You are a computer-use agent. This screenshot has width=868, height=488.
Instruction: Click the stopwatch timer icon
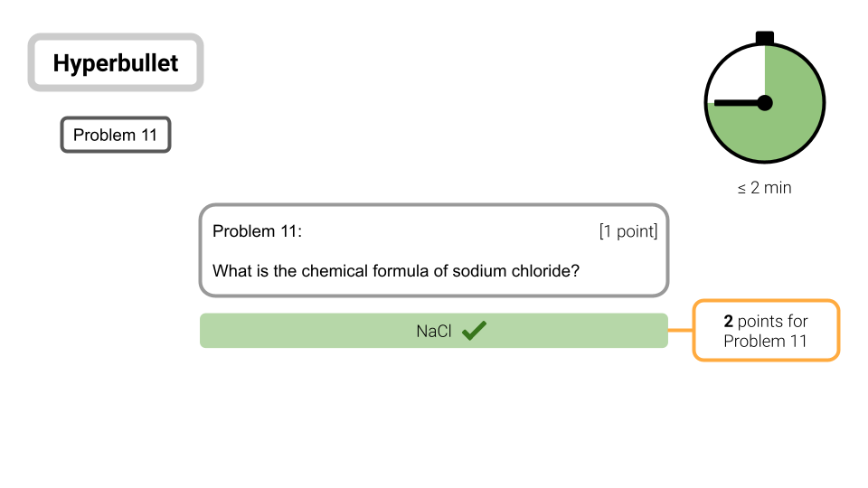[765, 98]
